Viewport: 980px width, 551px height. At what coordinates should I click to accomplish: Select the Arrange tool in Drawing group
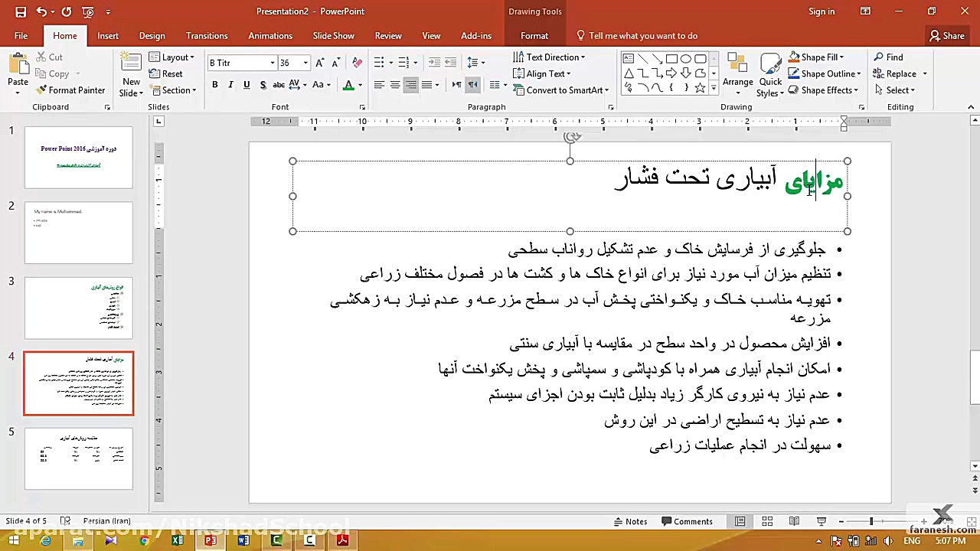(737, 74)
